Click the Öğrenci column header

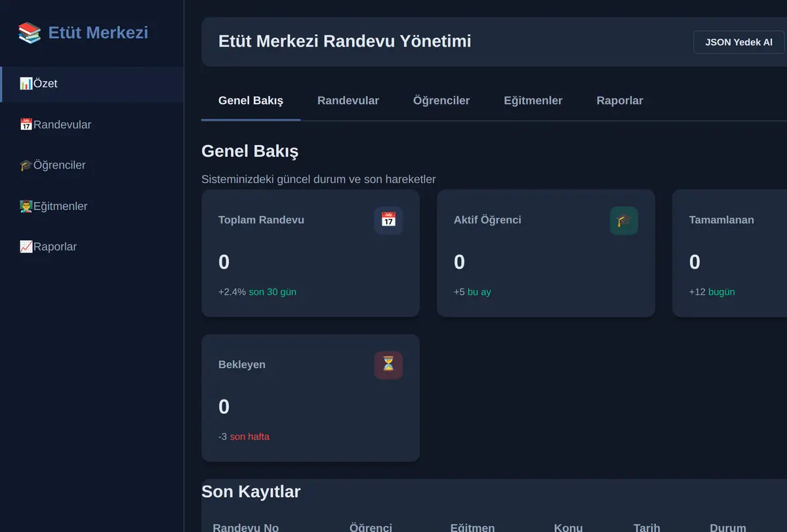click(x=371, y=527)
